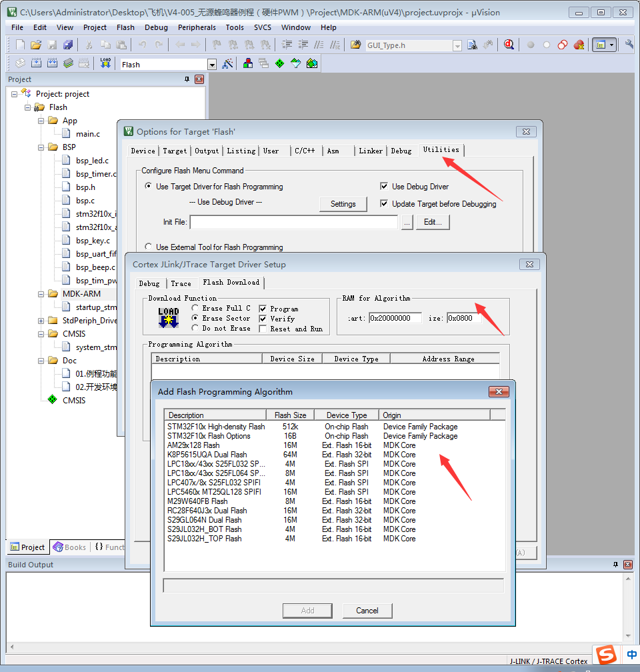Image resolution: width=640 pixels, height=672 pixels.
Task: Save all files with the stacked floppy icon
Action: pos(68,45)
